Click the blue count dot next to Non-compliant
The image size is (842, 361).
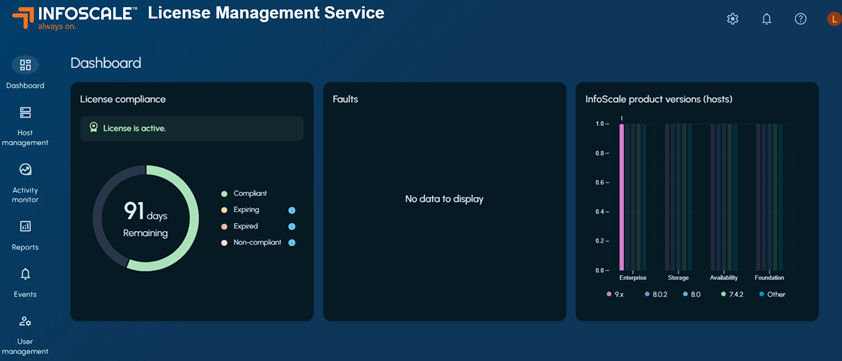(292, 243)
